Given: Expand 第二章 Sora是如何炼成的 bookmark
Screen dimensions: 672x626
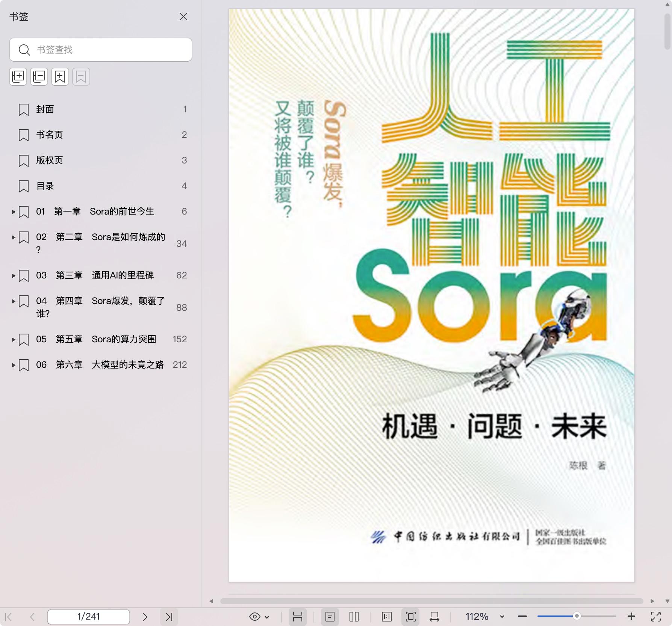Looking at the screenshot, I should click(x=14, y=237).
